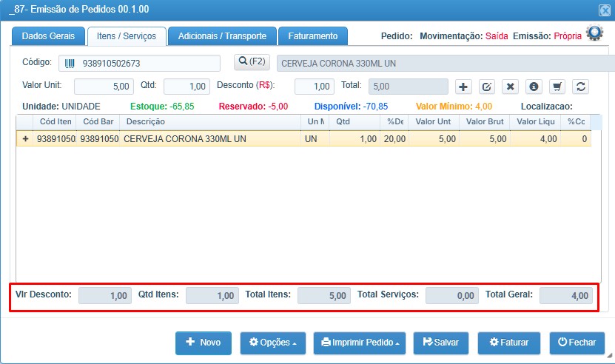Click the Total Serviços field showing 0,00
This screenshot has height=364, width=615.
coord(452,296)
